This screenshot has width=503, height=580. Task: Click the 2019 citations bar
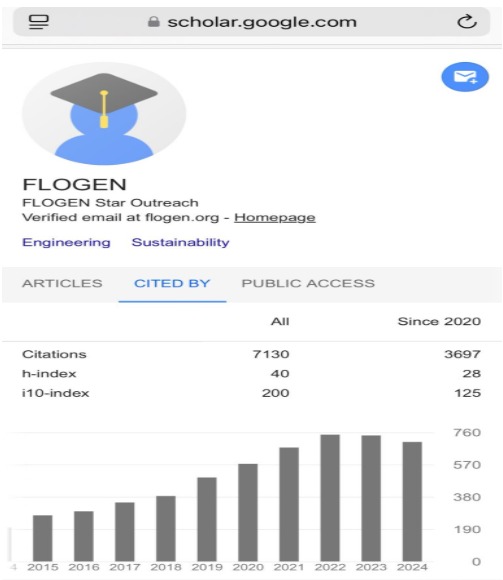click(207, 519)
